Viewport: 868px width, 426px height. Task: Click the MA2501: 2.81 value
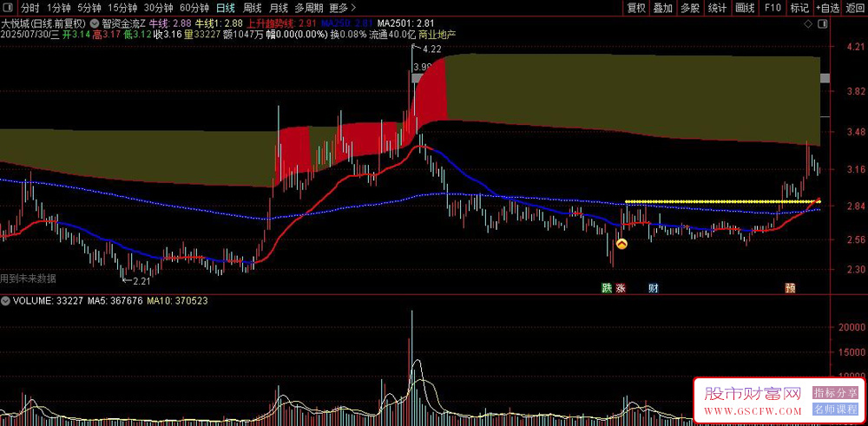[405, 23]
